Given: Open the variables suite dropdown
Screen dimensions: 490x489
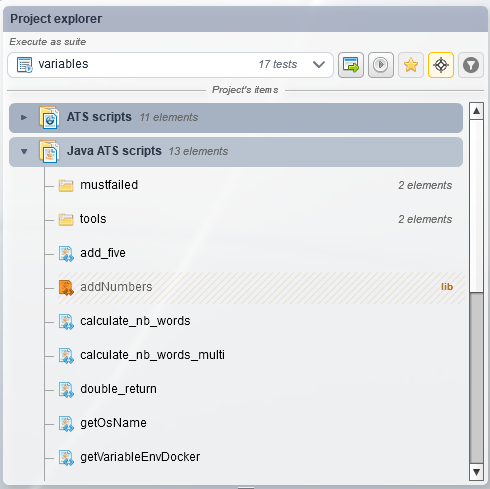Looking at the screenshot, I should coord(170,65).
